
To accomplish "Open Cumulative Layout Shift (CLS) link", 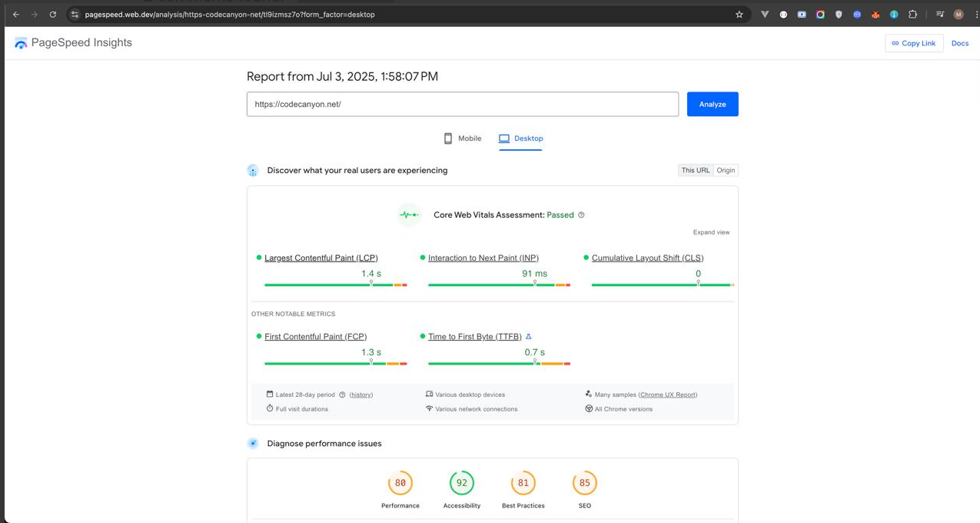I will tap(648, 258).
